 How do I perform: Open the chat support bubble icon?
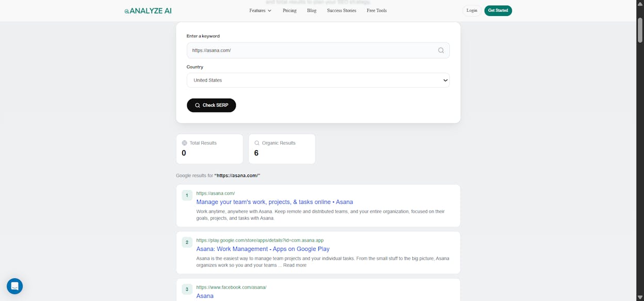point(14,286)
